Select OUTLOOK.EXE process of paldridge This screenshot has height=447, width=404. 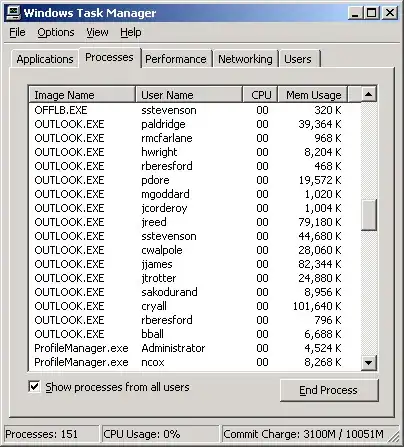(x=195, y=124)
